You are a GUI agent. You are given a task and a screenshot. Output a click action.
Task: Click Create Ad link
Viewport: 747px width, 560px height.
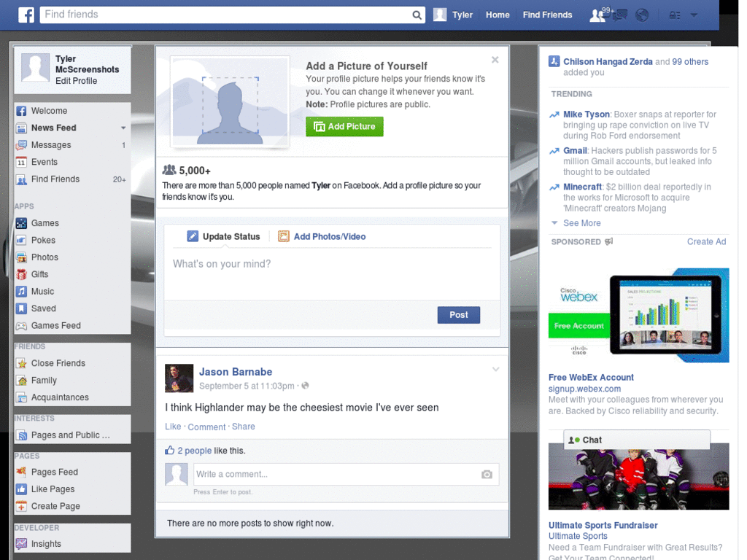pyautogui.click(x=706, y=242)
